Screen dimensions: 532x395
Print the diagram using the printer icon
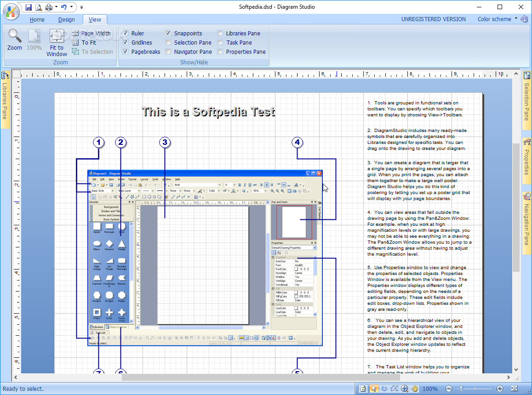[x=49, y=7]
